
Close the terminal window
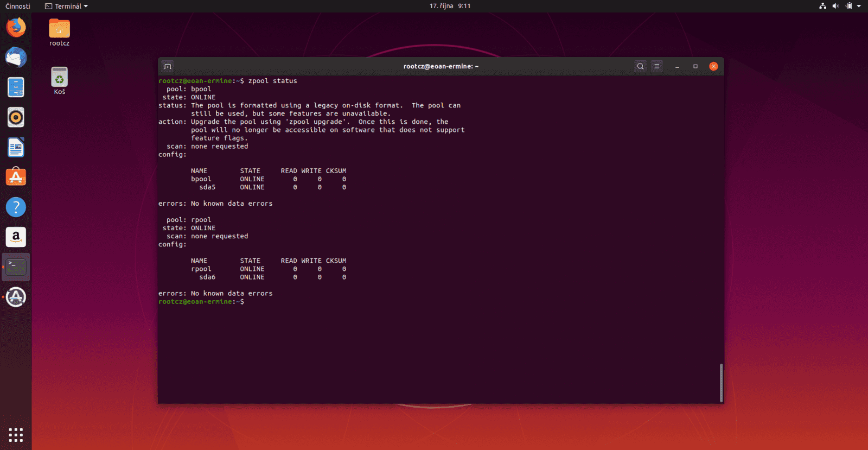pyautogui.click(x=713, y=66)
